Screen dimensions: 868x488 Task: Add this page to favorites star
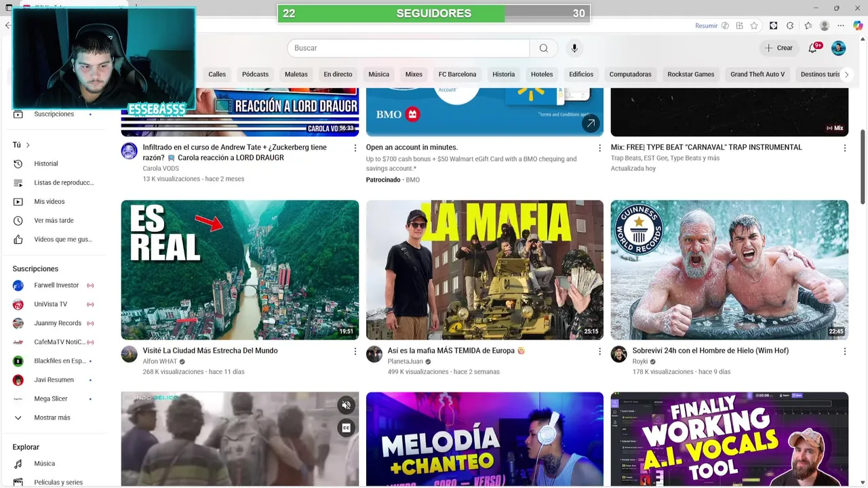[x=754, y=26]
